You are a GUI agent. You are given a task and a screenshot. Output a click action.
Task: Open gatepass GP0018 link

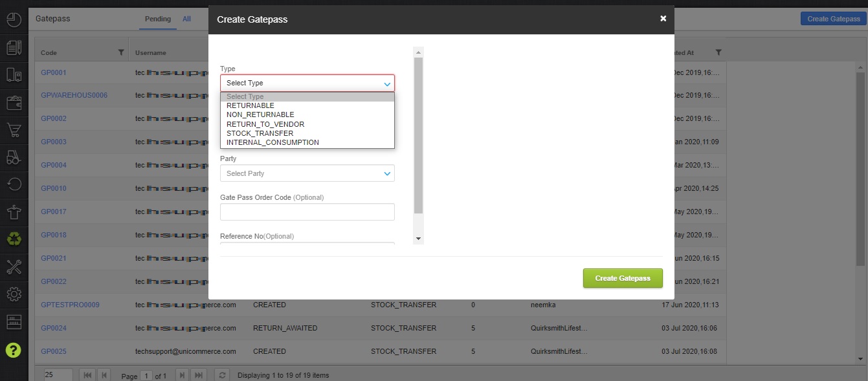54,235
